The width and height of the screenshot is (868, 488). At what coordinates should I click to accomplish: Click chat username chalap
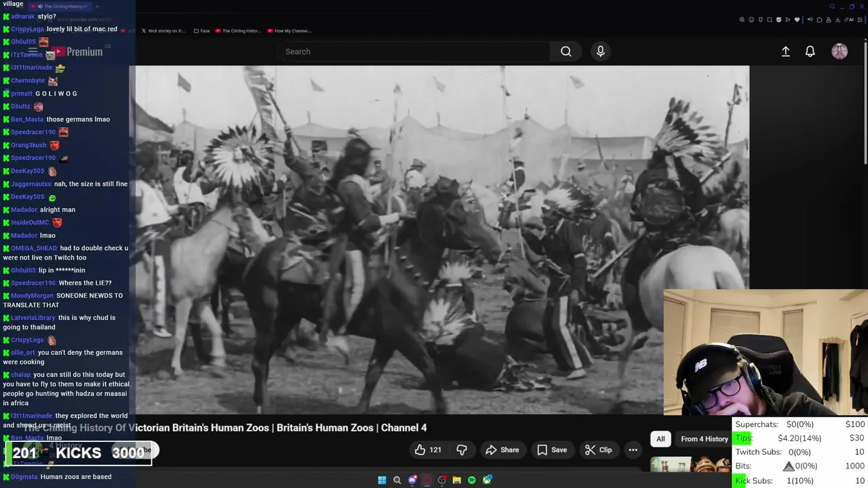(x=21, y=375)
